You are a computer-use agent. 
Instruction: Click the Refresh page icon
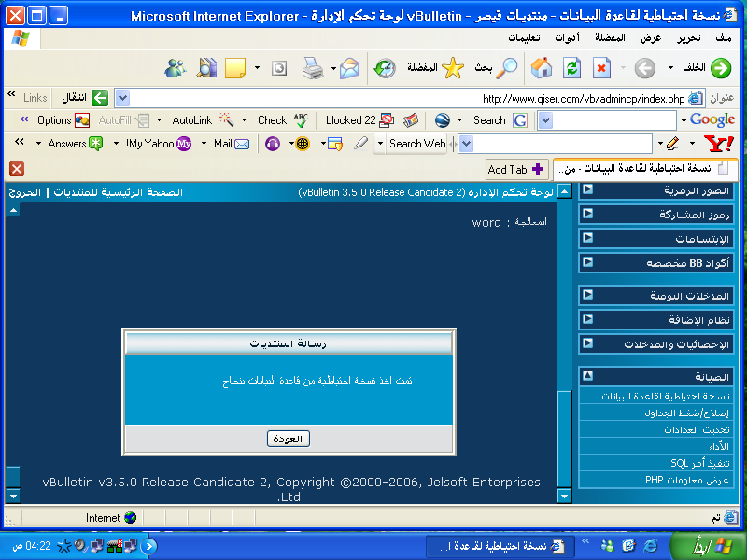point(571,68)
